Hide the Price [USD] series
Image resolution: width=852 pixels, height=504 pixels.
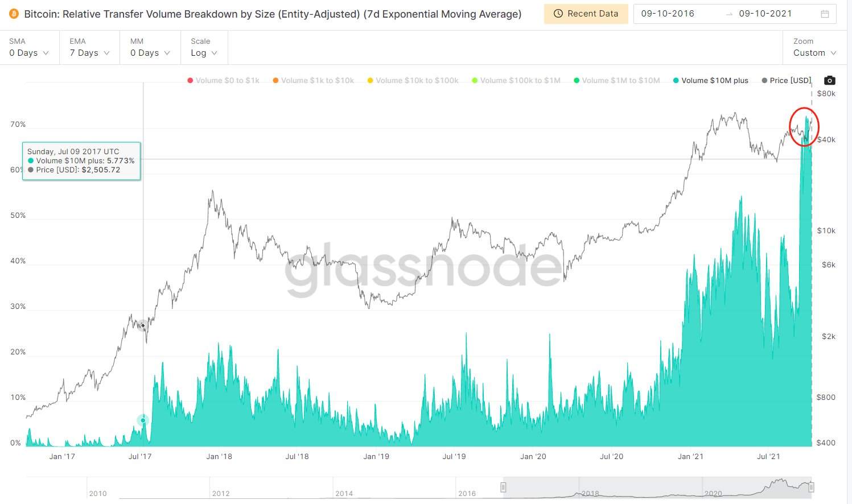tap(786, 80)
